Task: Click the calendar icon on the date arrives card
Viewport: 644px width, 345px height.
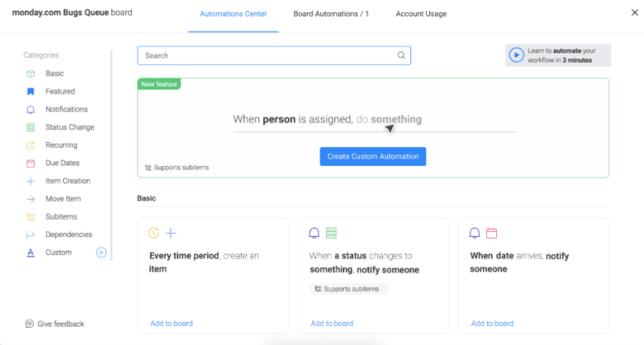Action: pos(491,234)
